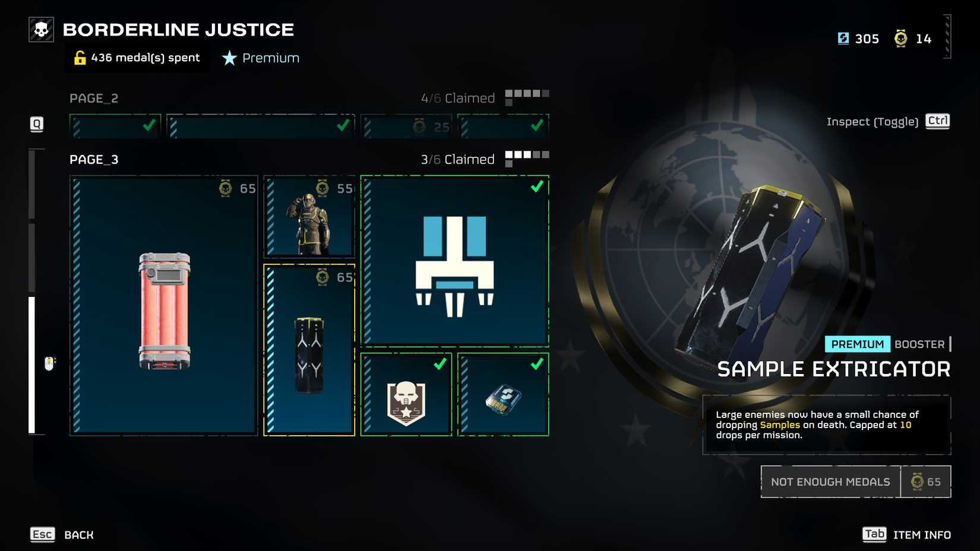Click the vertical page scrollbar white segment

pos(32,365)
